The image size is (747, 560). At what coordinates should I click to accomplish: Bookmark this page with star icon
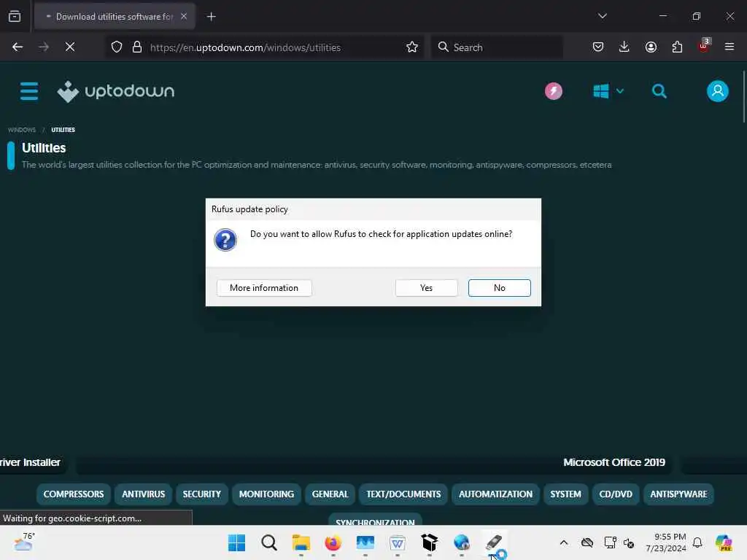coord(412,47)
